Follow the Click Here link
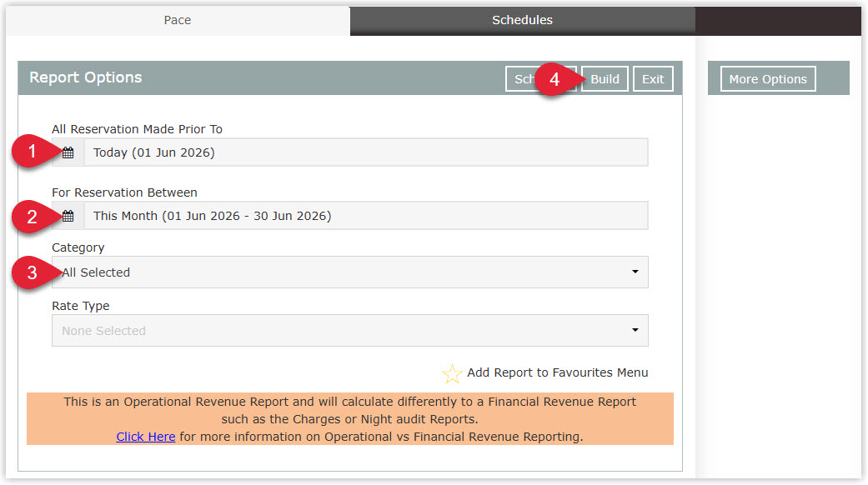The image size is (868, 485). (146, 437)
